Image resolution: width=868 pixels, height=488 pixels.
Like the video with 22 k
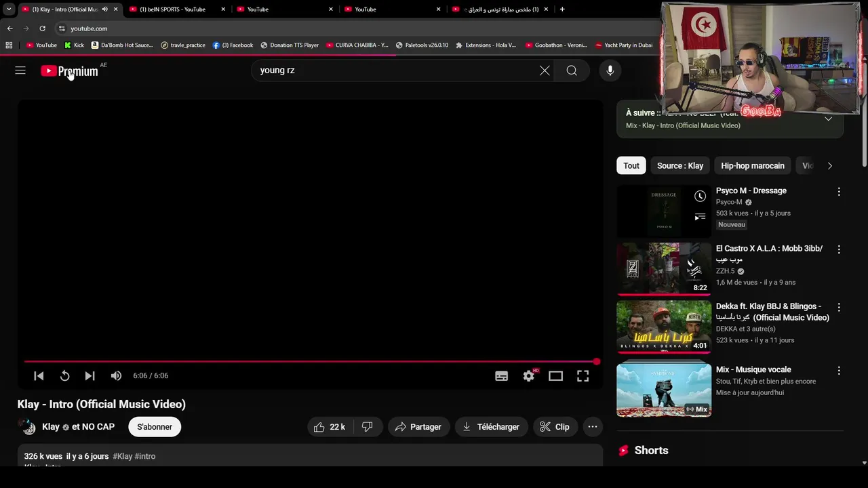[330, 427]
